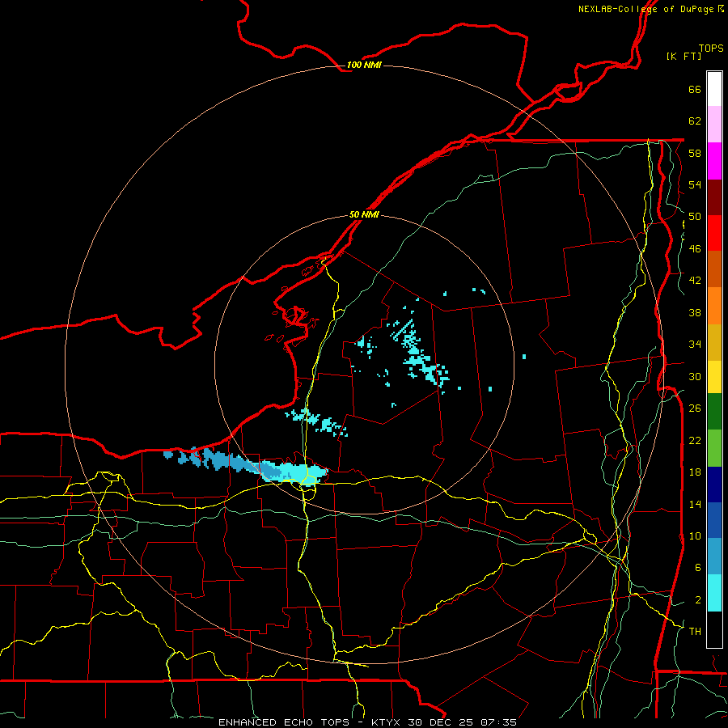Select the sky blue legend swatch
The height and width of the screenshot is (728, 728).
coord(714,557)
